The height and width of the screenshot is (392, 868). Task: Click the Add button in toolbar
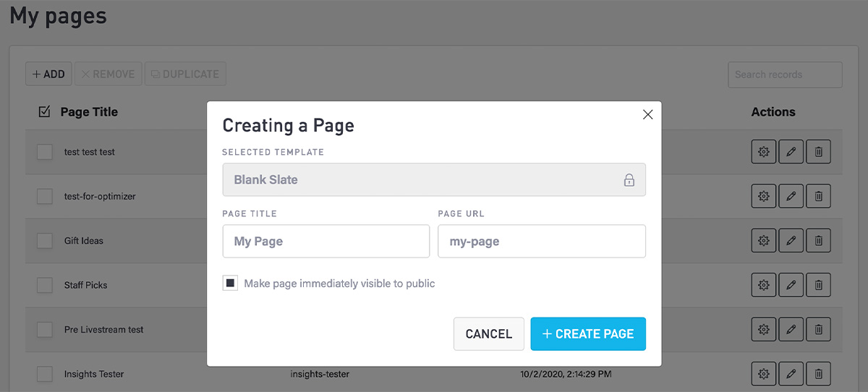48,74
